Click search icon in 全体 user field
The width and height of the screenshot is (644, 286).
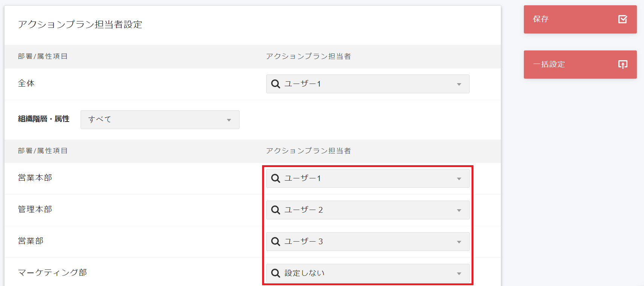(276, 84)
